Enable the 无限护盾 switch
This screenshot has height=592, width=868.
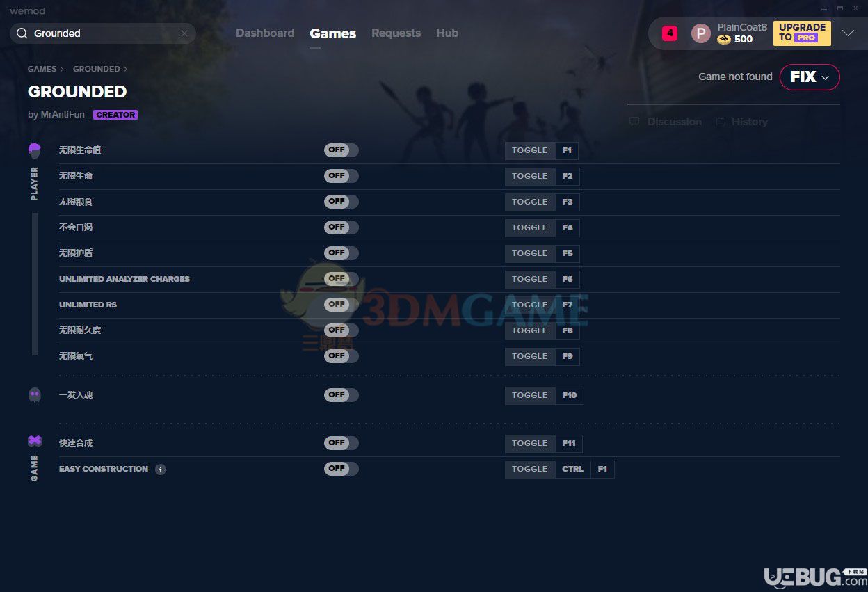click(341, 253)
